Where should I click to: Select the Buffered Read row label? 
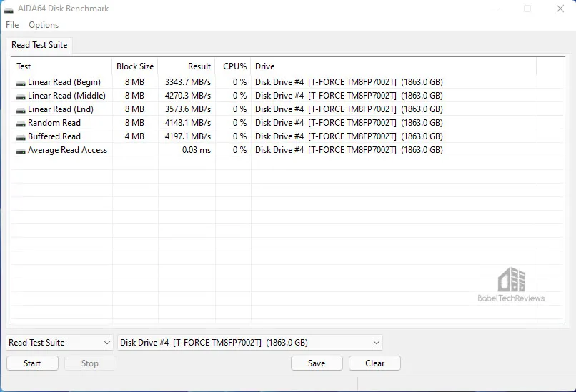coord(54,136)
